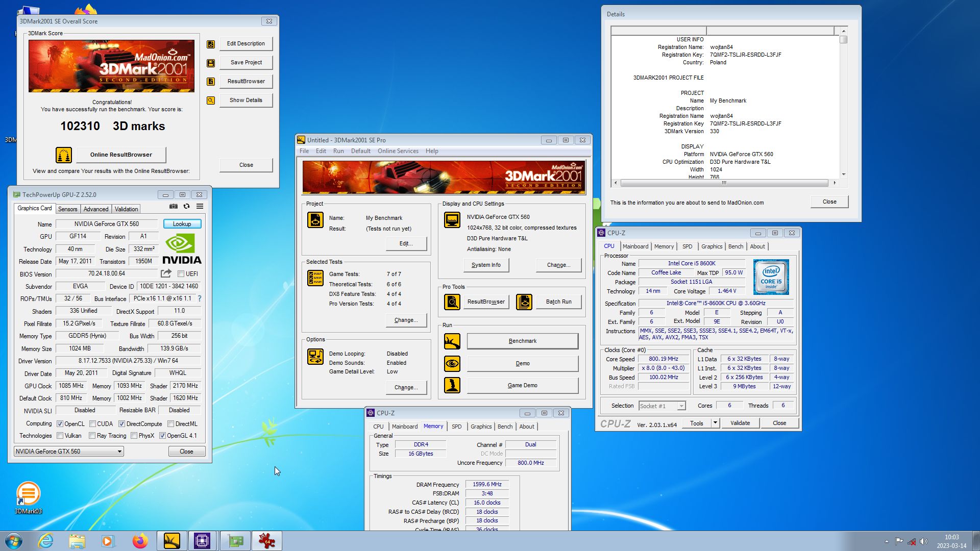Click Edit button in the Project section
Screen dimensions: 980x551
pos(406,244)
